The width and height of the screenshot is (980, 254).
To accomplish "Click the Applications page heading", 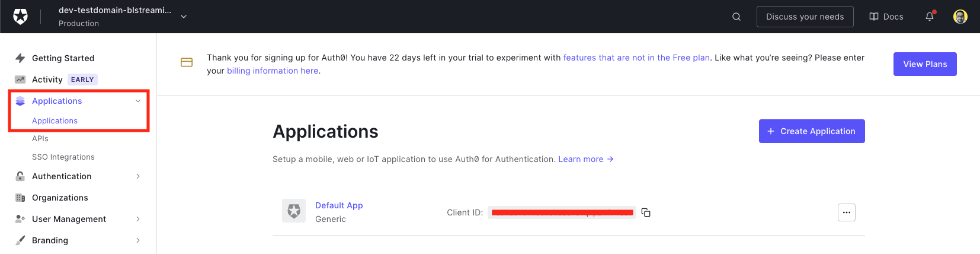I will coord(325,131).
